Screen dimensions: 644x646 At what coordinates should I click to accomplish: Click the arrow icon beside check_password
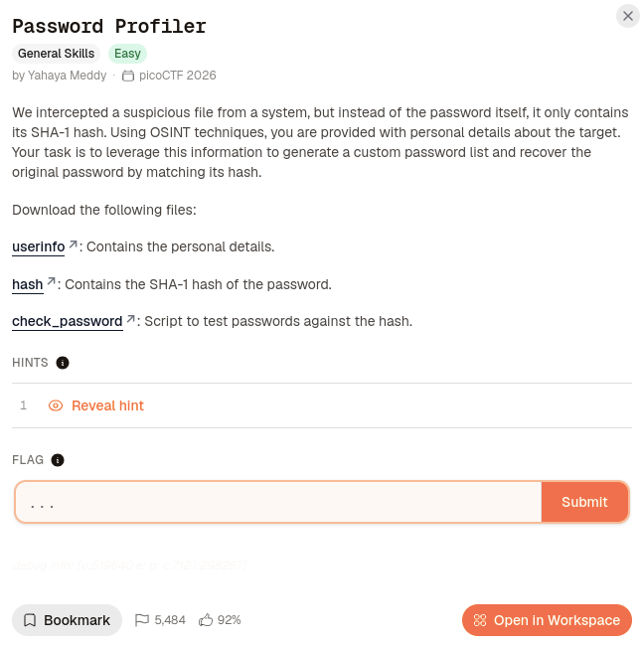click(130, 319)
